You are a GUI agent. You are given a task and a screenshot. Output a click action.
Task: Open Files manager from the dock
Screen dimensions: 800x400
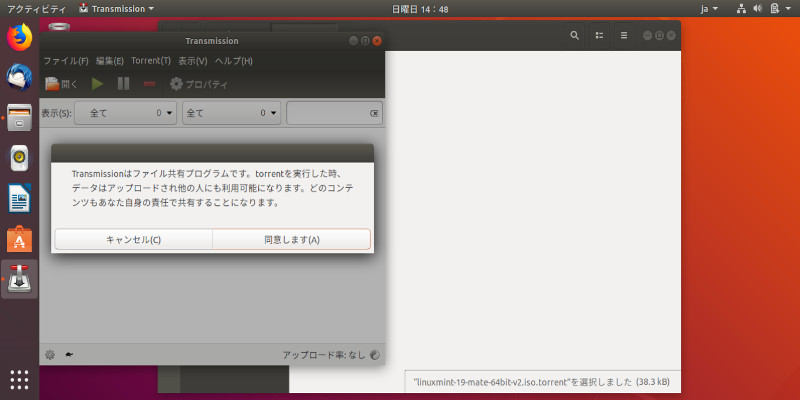[19, 117]
